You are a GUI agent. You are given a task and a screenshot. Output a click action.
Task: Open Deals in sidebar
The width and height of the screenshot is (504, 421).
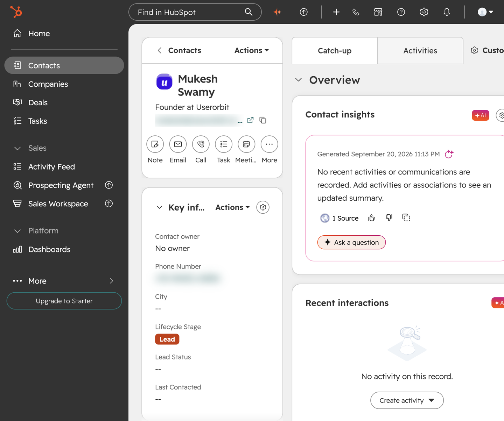pos(64,102)
